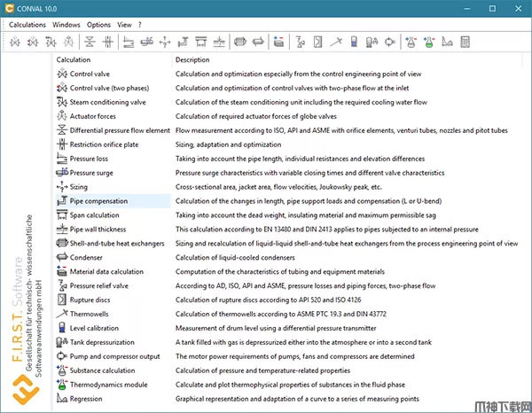
Task: Open the question mark help menu
Action: point(140,25)
